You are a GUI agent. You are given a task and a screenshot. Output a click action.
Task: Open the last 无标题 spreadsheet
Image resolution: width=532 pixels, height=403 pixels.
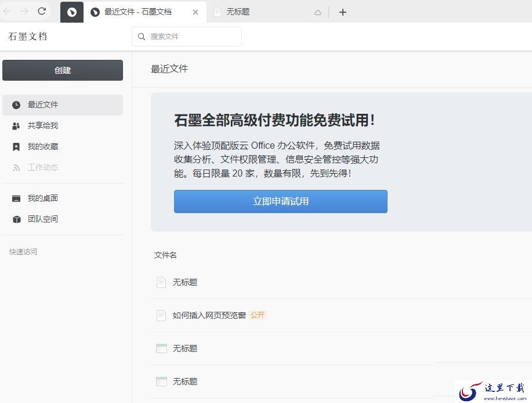click(185, 382)
